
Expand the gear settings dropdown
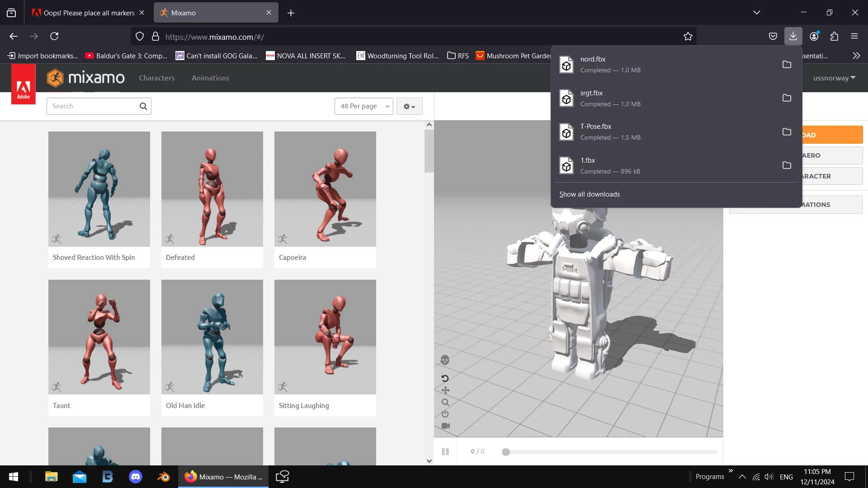(409, 107)
